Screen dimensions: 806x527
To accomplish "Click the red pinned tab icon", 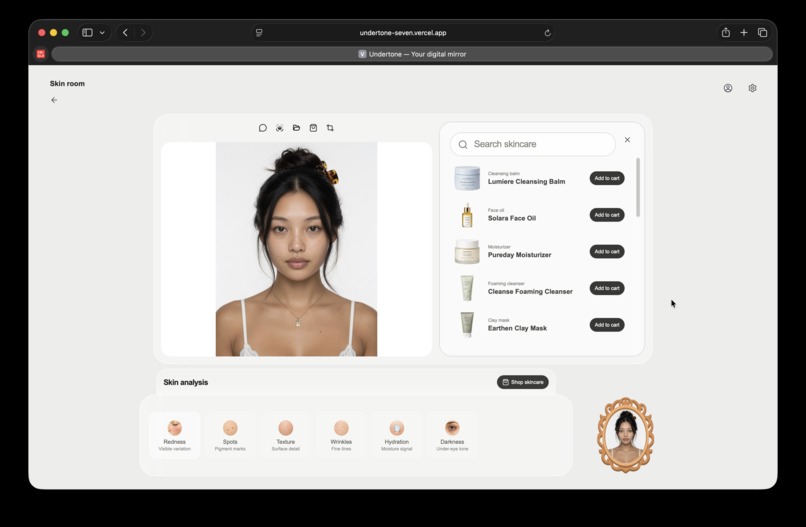I will (x=41, y=54).
